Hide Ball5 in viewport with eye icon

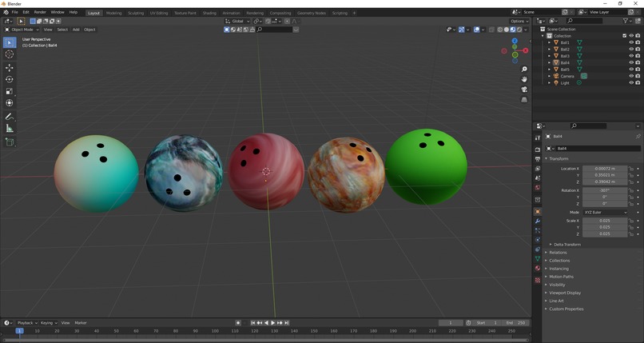pyautogui.click(x=631, y=70)
